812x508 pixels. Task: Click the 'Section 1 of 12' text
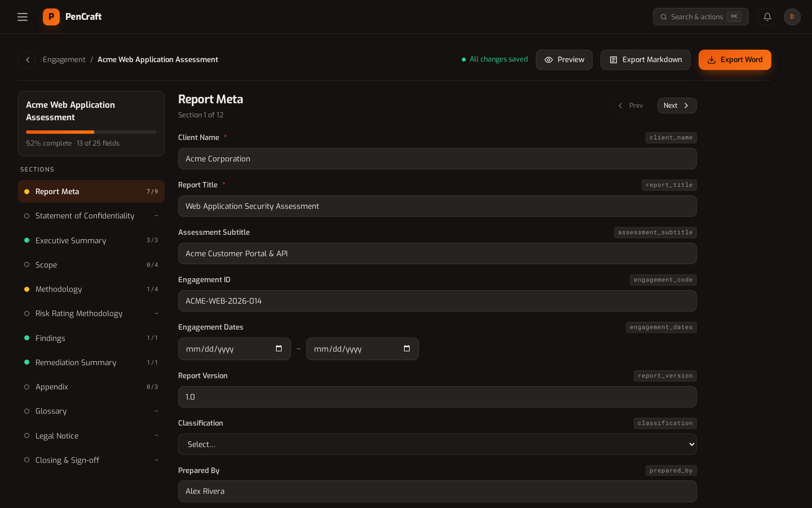(x=201, y=115)
